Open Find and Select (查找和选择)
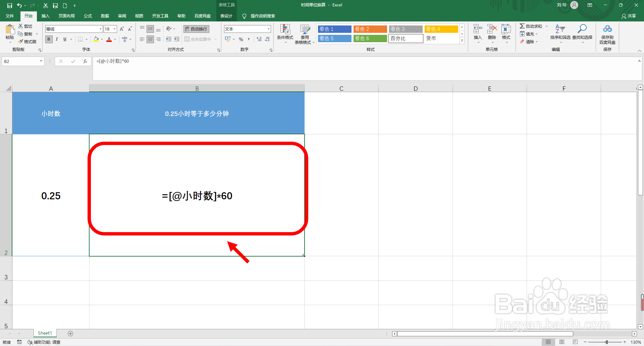Image resolution: width=644 pixels, height=346 pixels. [582, 33]
